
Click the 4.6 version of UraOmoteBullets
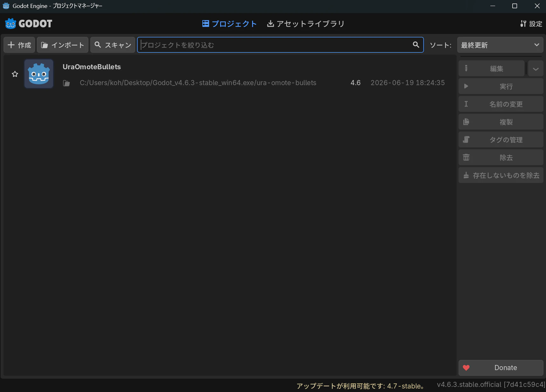[x=356, y=83]
